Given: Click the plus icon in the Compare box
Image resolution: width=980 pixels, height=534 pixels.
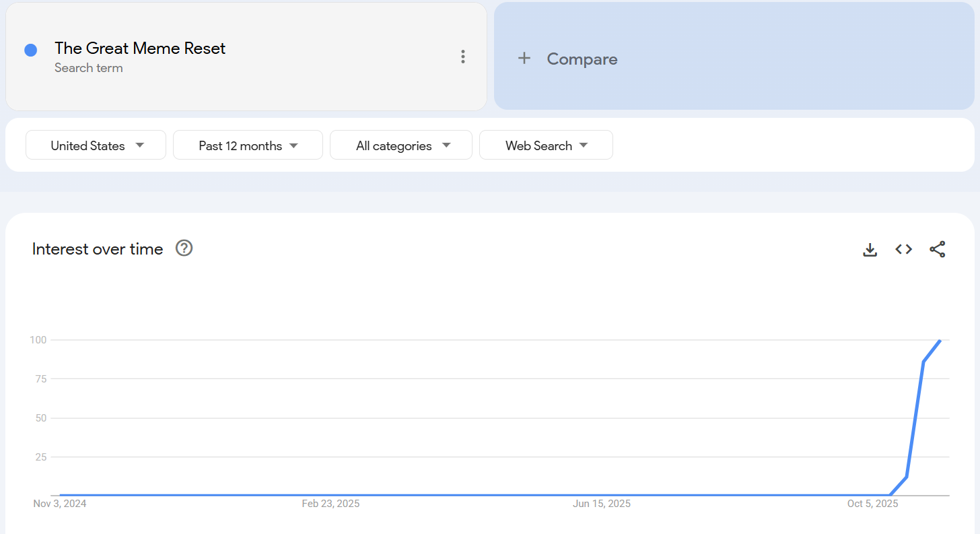Looking at the screenshot, I should (524, 58).
